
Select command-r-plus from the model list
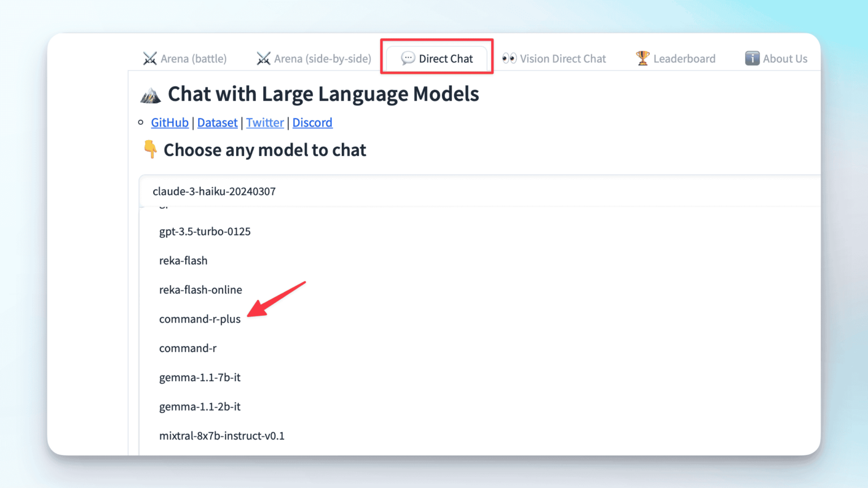200,319
